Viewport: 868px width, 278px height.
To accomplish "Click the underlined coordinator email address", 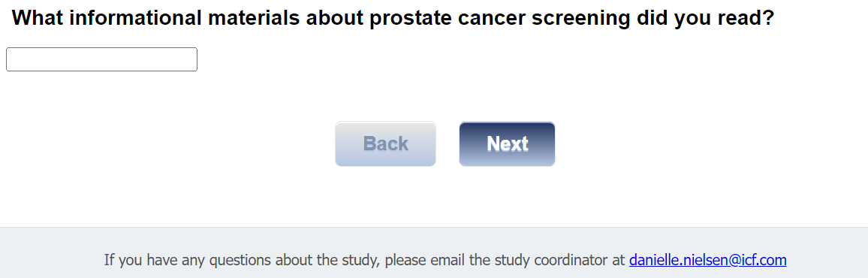I will click(x=707, y=260).
